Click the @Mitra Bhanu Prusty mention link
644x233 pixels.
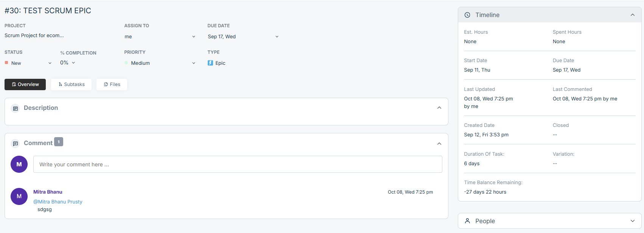58,202
